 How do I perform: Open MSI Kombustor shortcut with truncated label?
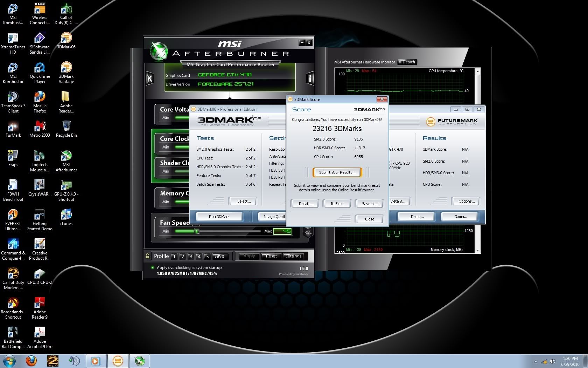[x=13, y=14]
